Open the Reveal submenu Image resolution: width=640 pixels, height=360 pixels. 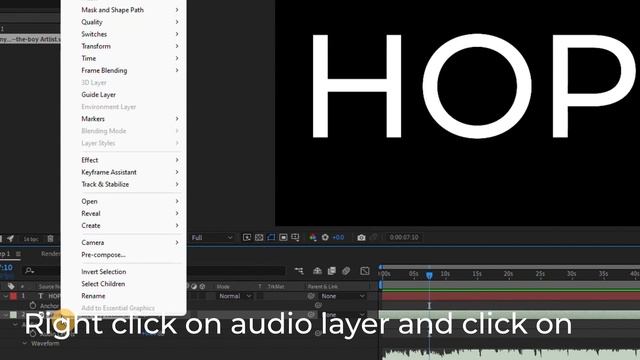click(124, 213)
